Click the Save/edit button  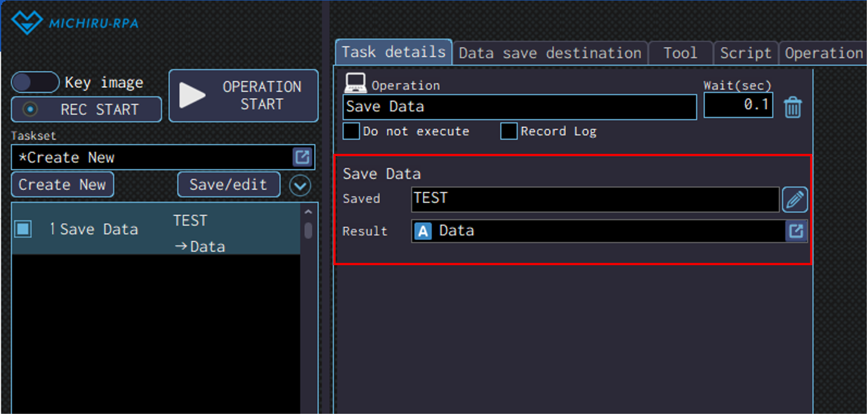point(228,185)
